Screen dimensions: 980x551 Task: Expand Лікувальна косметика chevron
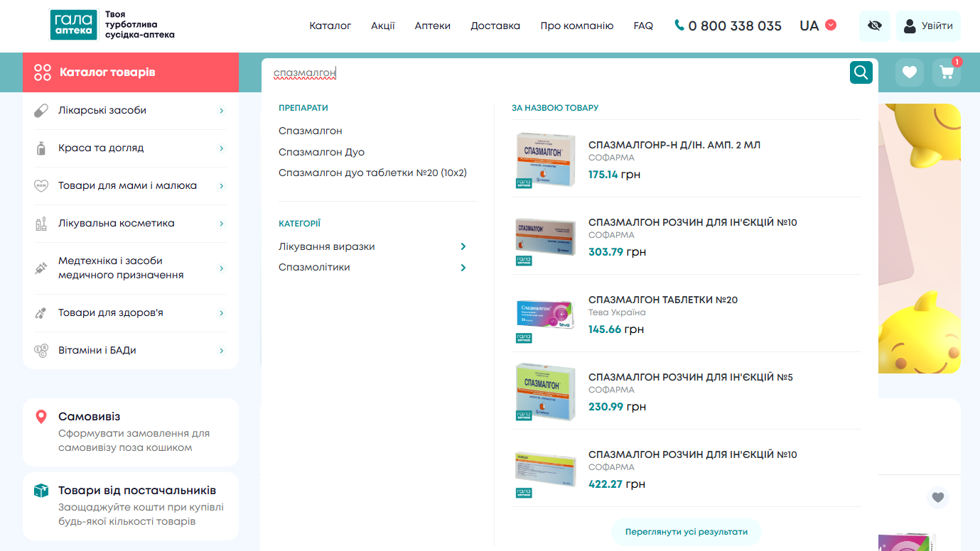click(222, 224)
